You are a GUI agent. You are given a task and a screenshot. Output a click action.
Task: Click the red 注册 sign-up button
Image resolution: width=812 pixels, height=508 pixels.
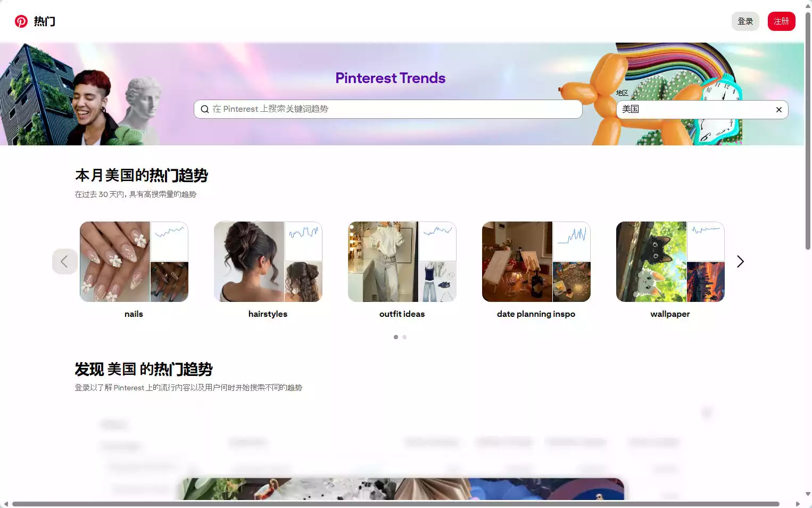pyautogui.click(x=781, y=21)
